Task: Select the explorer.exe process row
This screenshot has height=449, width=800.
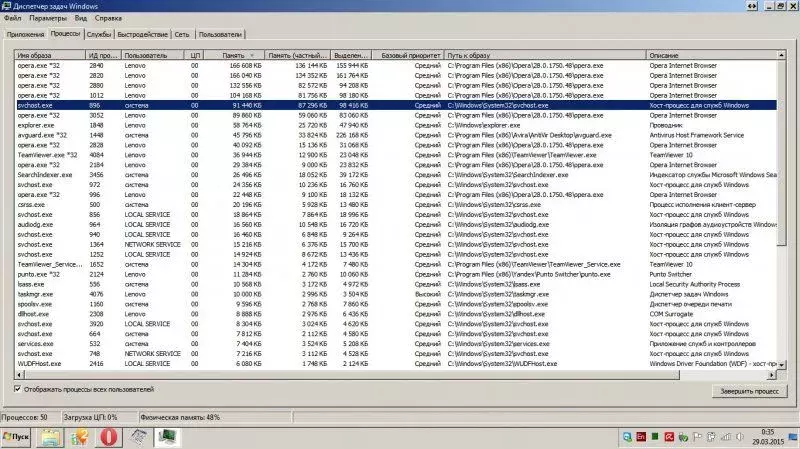Action: click(x=396, y=125)
